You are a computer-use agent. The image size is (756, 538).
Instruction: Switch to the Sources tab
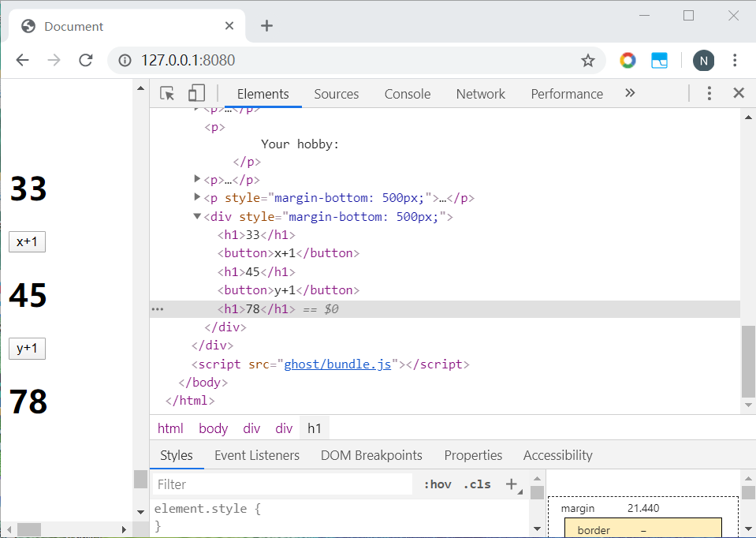tap(337, 94)
